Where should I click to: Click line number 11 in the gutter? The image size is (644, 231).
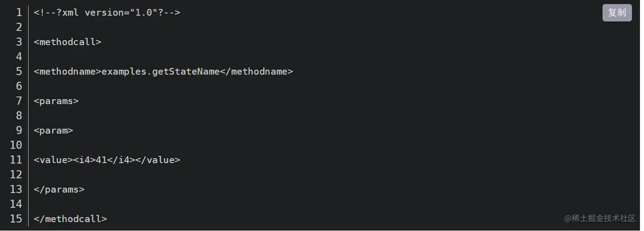(x=16, y=160)
